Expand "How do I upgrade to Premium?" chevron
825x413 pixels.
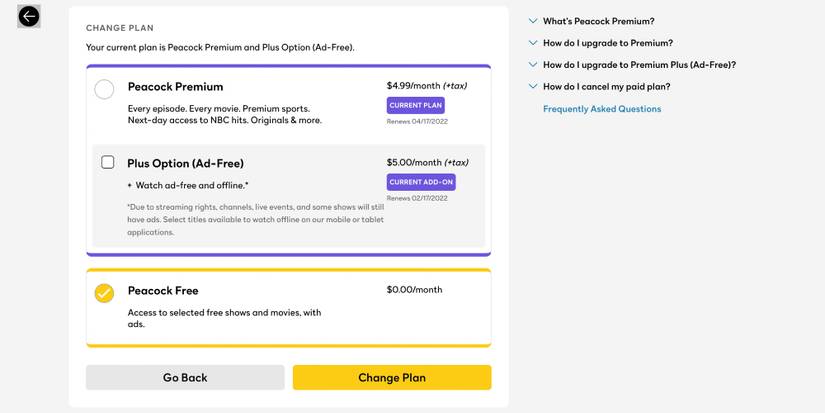tap(533, 43)
